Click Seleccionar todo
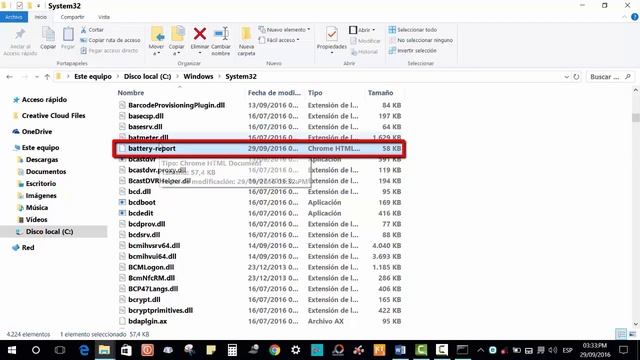The width and height of the screenshot is (640, 360). pos(413,30)
